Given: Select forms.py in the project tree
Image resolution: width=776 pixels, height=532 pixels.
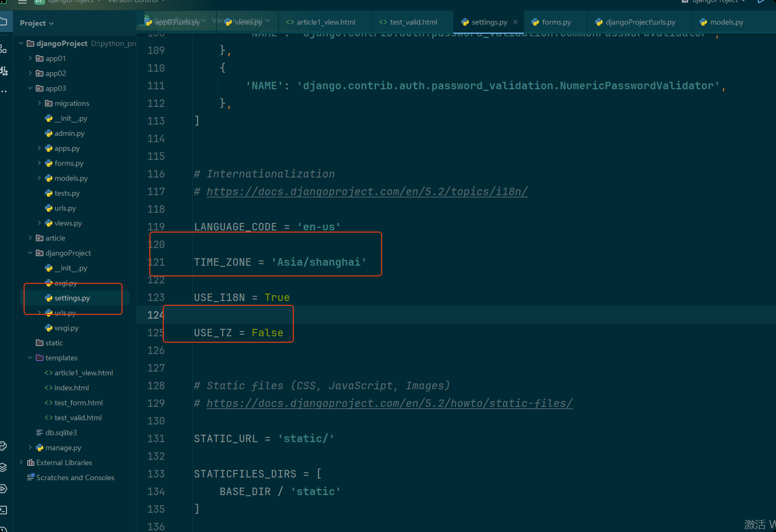Looking at the screenshot, I should 69,163.
